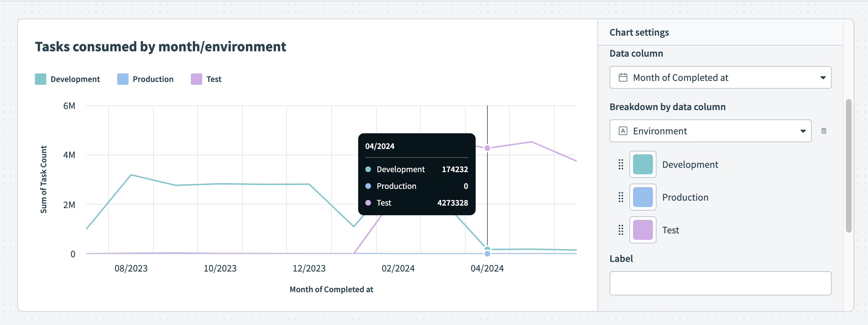Click the Chart settings heading

point(639,32)
